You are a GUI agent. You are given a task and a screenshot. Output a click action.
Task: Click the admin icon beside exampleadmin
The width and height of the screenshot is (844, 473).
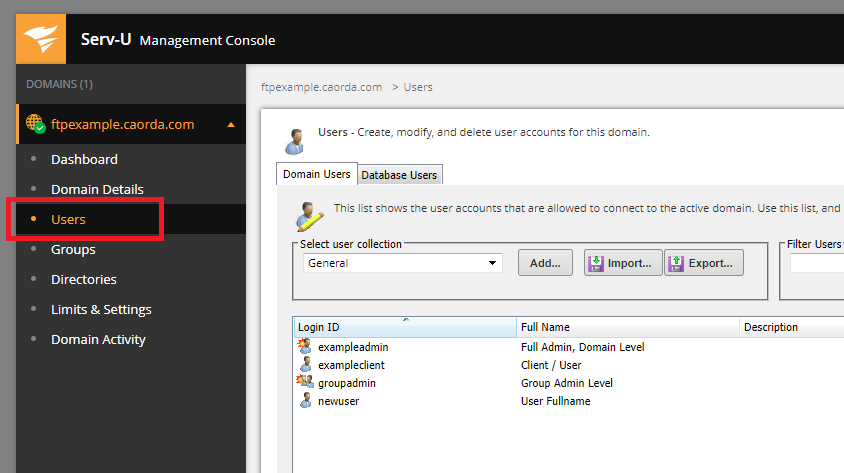[305, 346]
